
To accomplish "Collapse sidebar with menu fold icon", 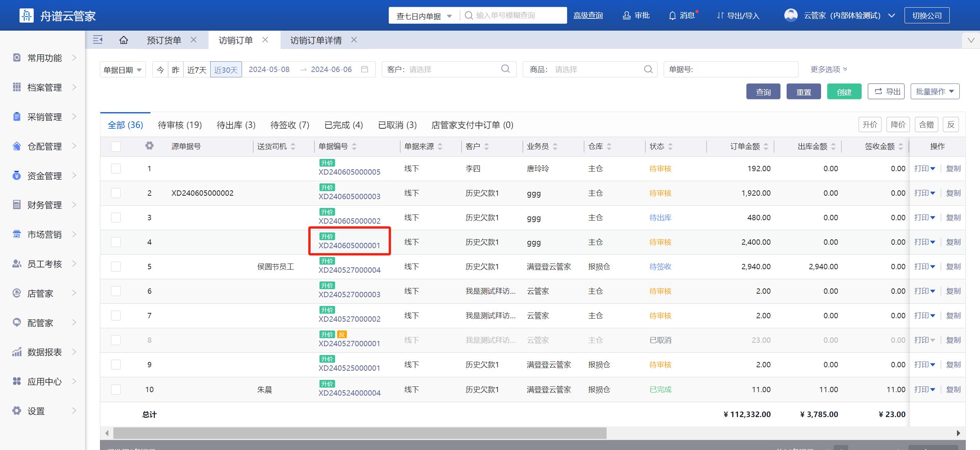I will point(98,40).
